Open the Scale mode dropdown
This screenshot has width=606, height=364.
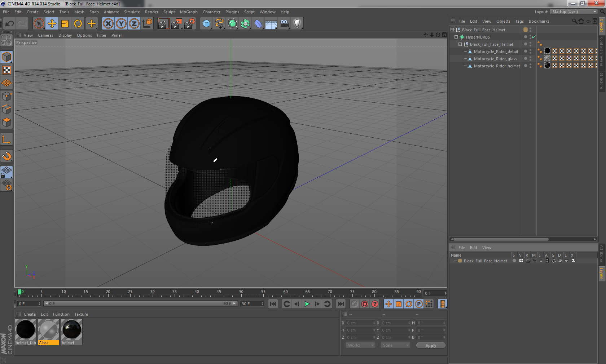(x=395, y=345)
